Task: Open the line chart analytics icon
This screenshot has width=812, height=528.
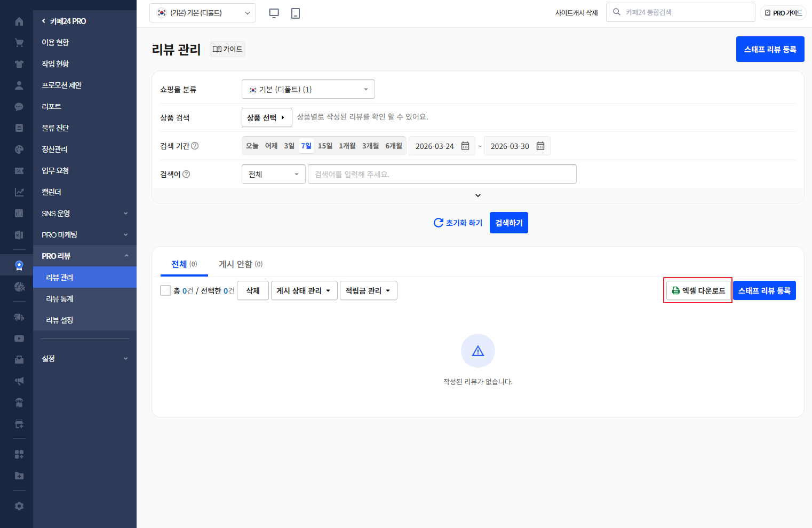Action: (19, 192)
